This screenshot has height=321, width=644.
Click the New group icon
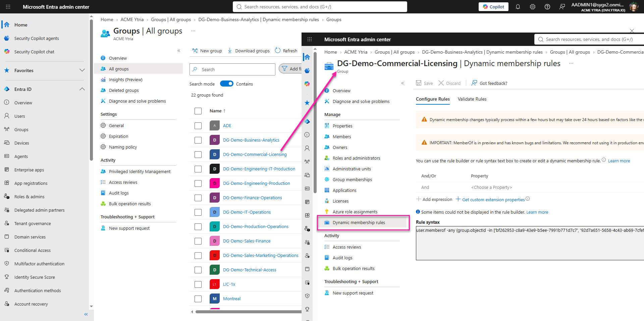click(x=195, y=51)
